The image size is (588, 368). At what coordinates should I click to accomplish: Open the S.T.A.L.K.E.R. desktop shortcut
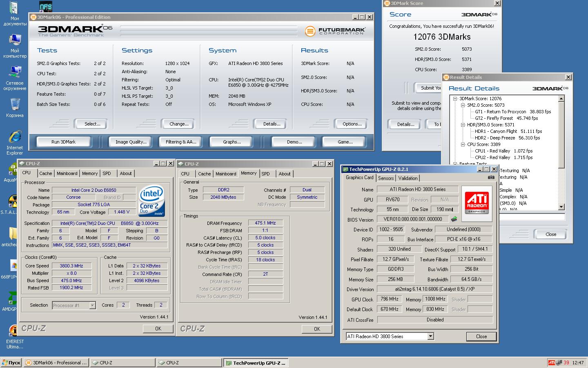coord(12,204)
